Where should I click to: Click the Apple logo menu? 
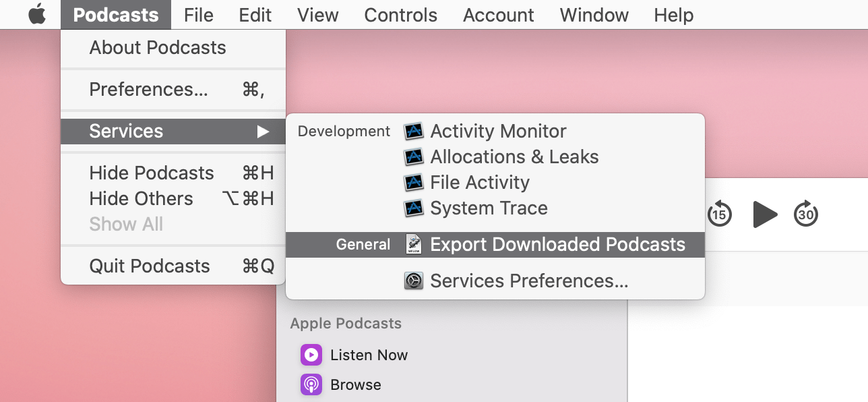[37, 15]
